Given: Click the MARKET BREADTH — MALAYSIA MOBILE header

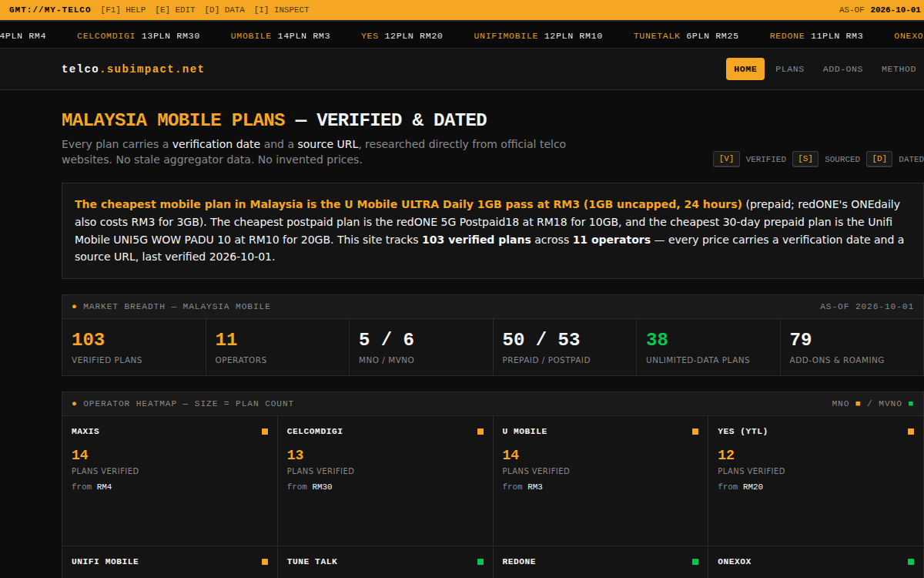Looking at the screenshot, I should (177, 307).
